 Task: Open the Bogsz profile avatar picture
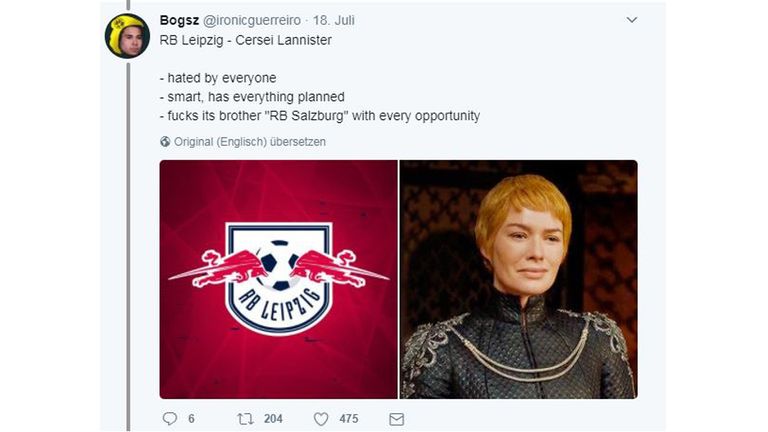[127, 36]
